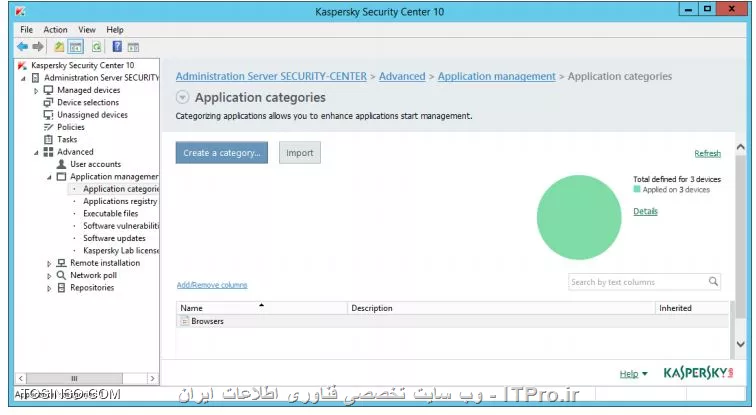The width and height of the screenshot is (756, 415).
Task: Select Executable files in tree
Action: click(x=110, y=214)
